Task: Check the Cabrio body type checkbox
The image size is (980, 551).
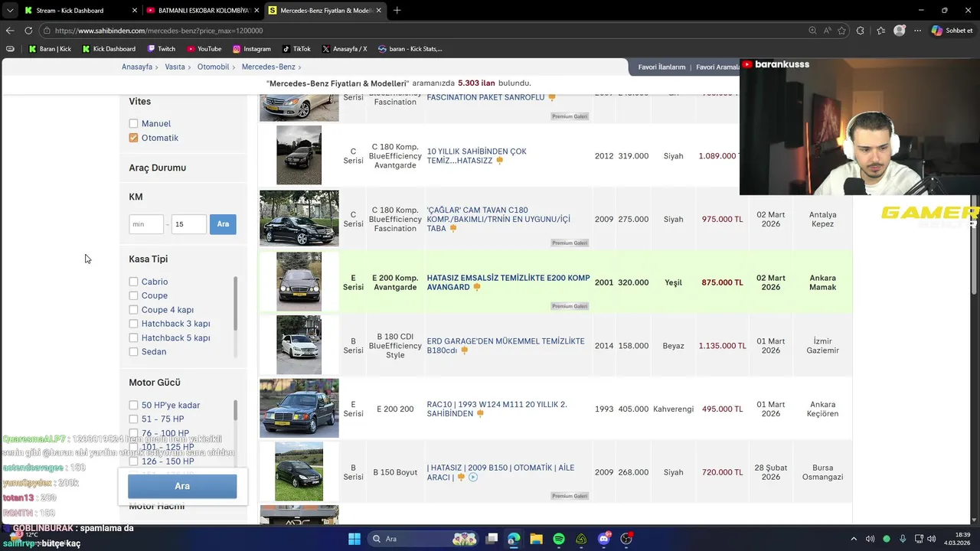Action: click(133, 282)
